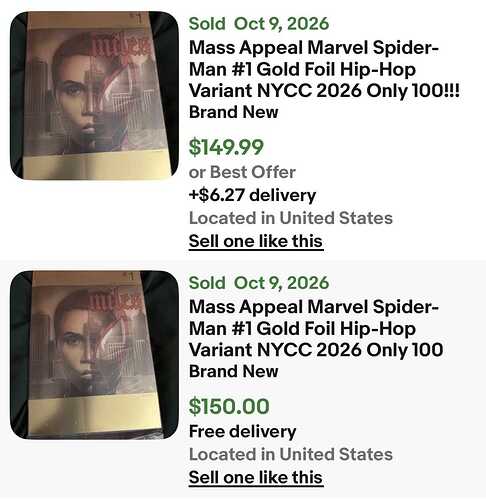Click "Sell one like this" under the Free delivery listing
The image size is (486, 499).
point(256,477)
